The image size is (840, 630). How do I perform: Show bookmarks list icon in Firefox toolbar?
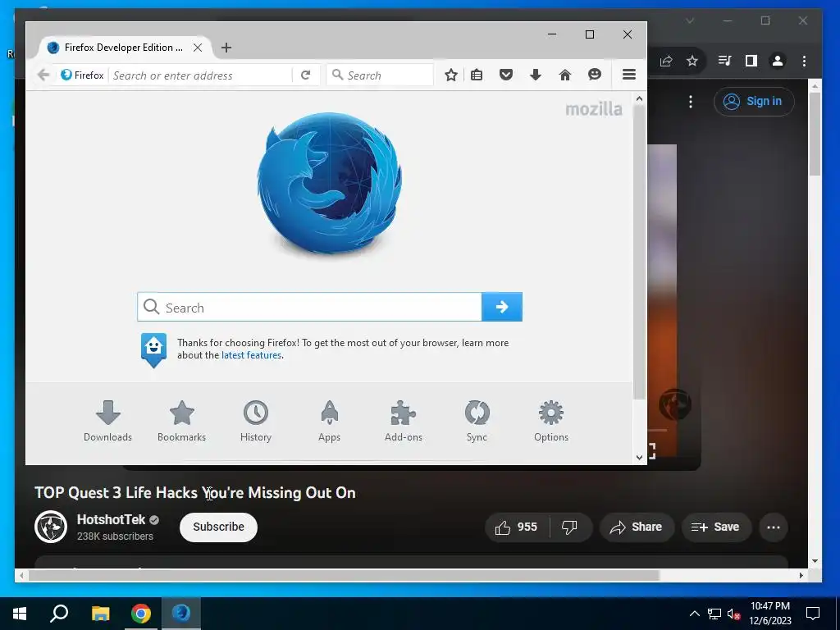(477, 75)
